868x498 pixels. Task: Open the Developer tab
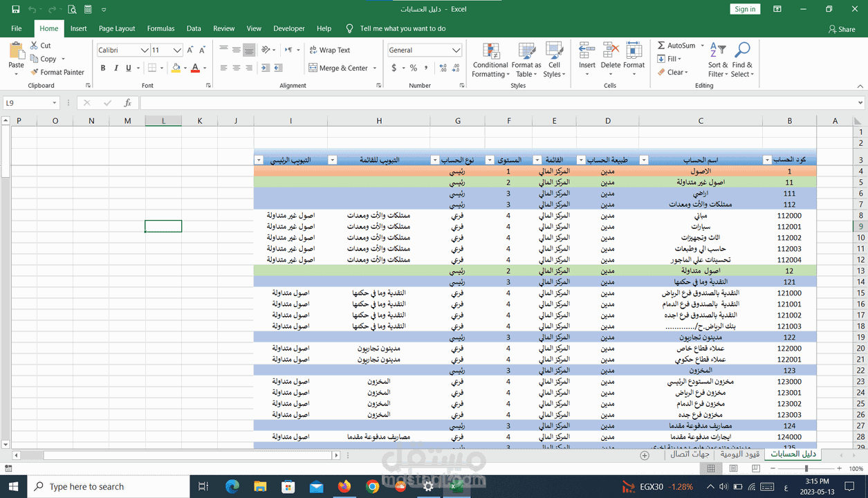(x=289, y=28)
